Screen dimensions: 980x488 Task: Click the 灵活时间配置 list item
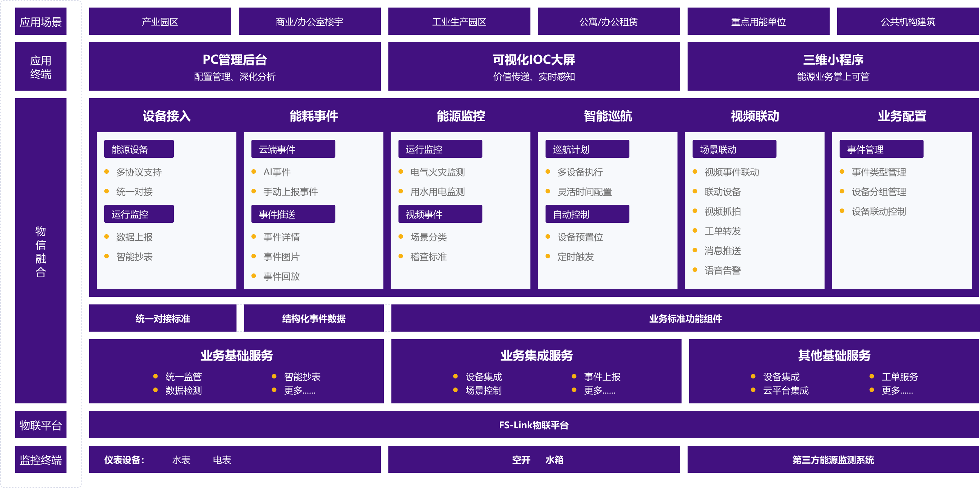(x=585, y=192)
